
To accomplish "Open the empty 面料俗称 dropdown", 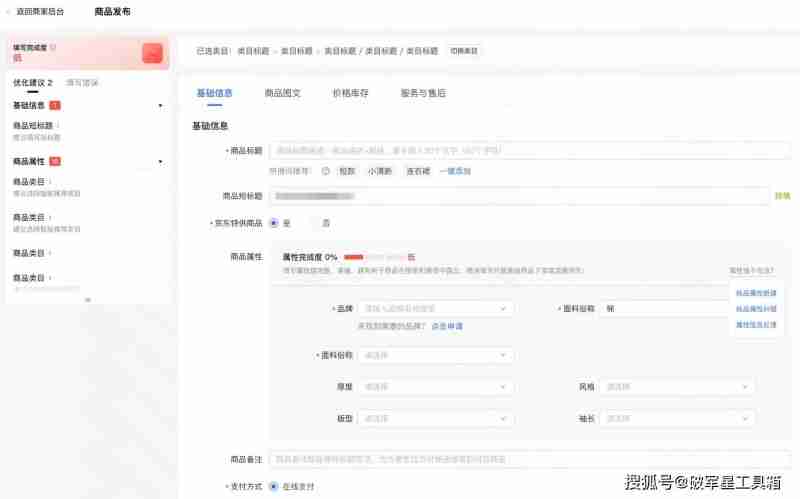I will pos(435,356).
